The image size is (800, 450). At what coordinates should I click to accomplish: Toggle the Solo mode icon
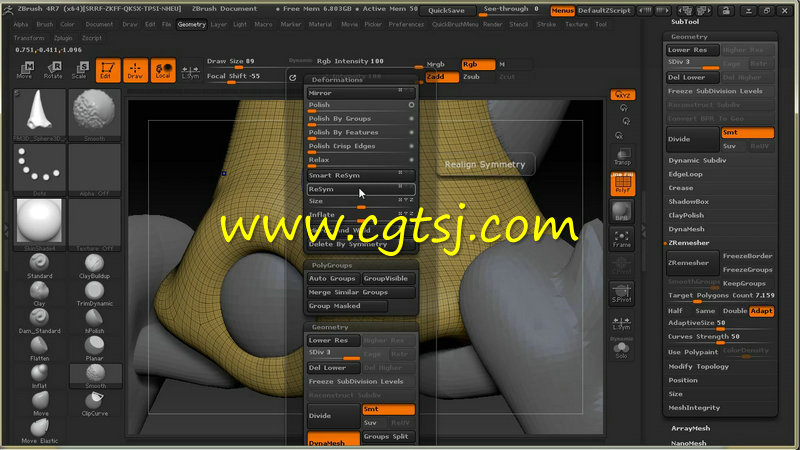click(621, 350)
